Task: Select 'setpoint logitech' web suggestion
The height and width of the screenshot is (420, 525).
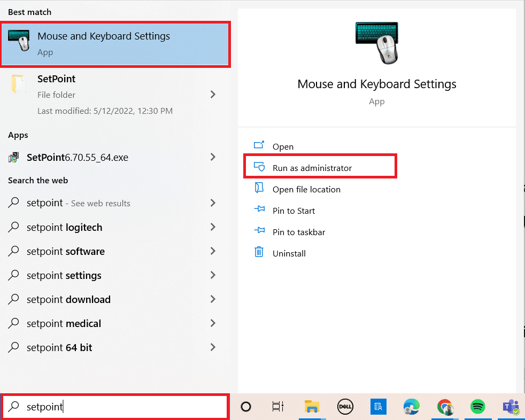Action: point(115,227)
